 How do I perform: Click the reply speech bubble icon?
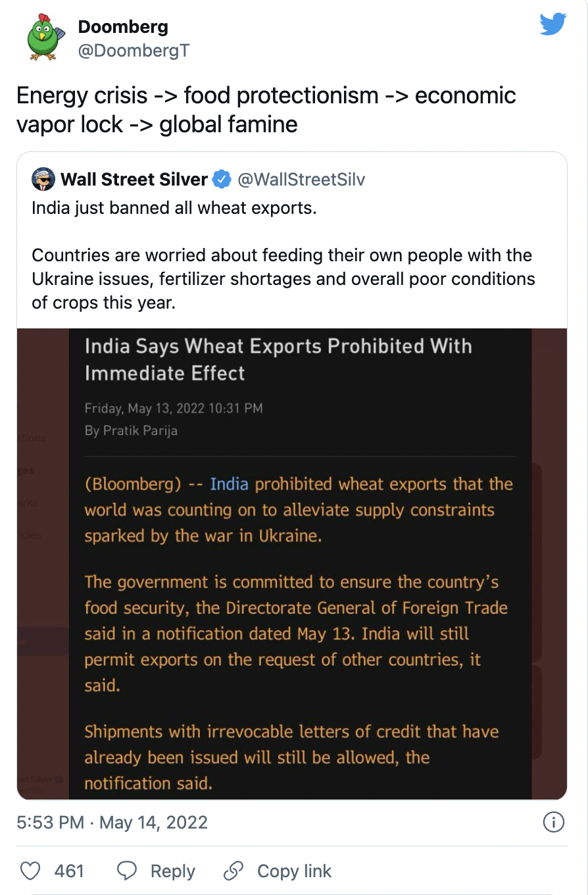coord(126,871)
